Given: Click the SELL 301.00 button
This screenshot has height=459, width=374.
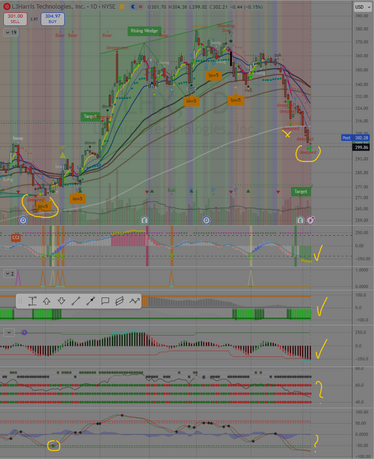Looking at the screenshot, I should click(15, 19).
